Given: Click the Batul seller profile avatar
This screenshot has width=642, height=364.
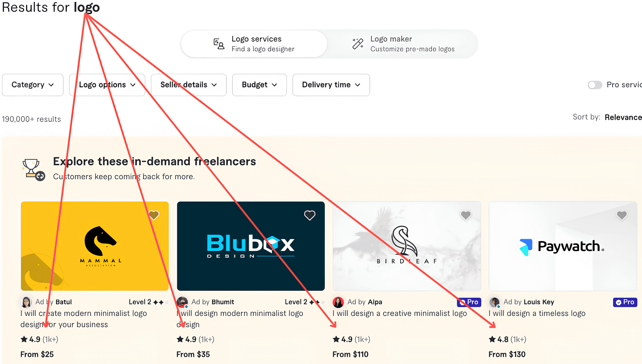Looking at the screenshot, I should (x=25, y=302).
